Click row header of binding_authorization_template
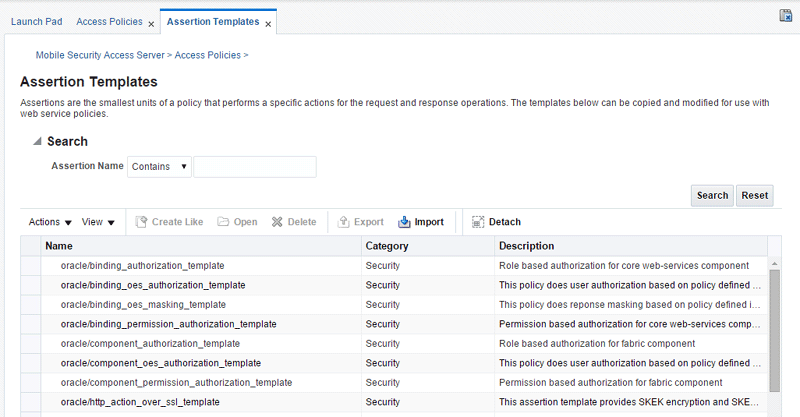Viewport: 800px width, 417px height. pyautogui.click(x=31, y=266)
